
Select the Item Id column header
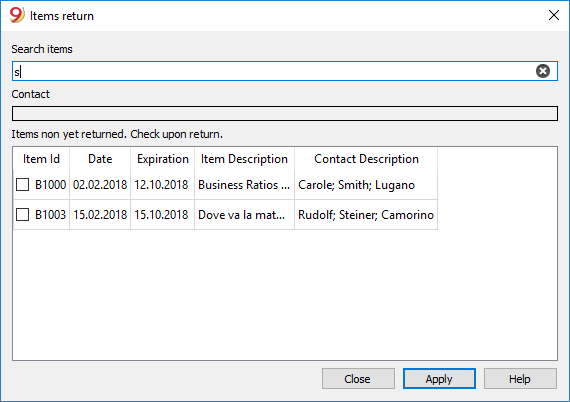41,159
